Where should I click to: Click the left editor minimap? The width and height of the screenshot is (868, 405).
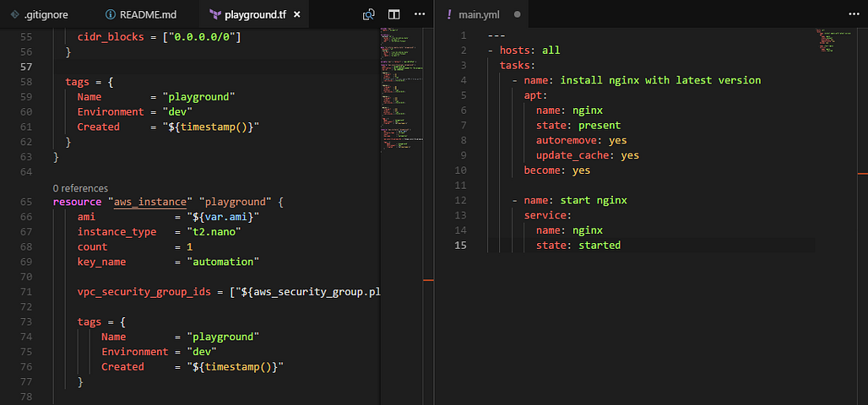[402, 89]
